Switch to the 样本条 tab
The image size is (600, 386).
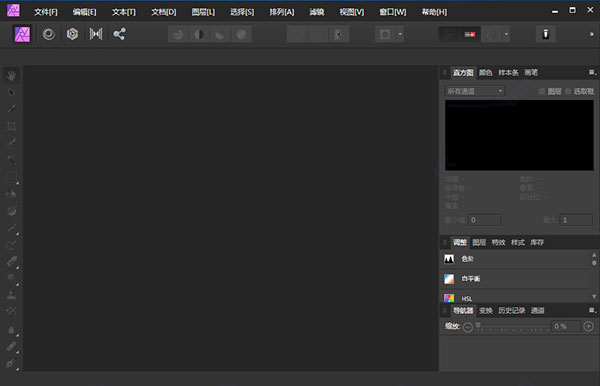pos(508,73)
